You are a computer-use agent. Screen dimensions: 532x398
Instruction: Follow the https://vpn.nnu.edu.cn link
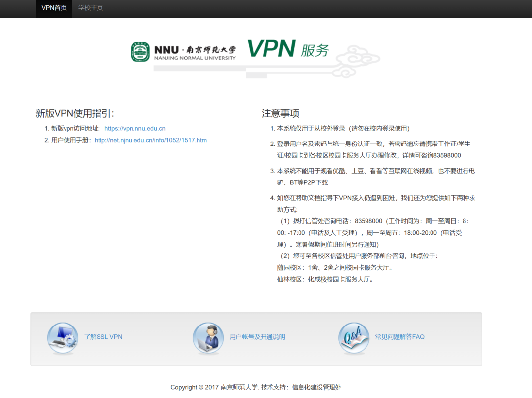pos(134,128)
